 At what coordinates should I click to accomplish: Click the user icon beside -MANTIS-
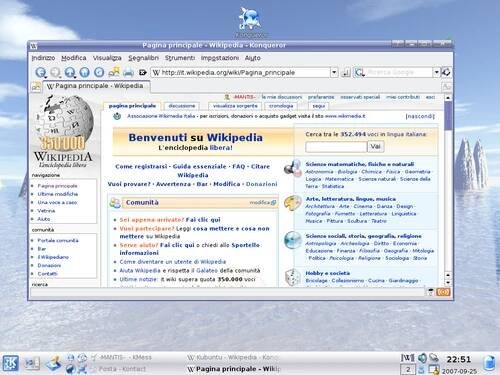pos(227,97)
